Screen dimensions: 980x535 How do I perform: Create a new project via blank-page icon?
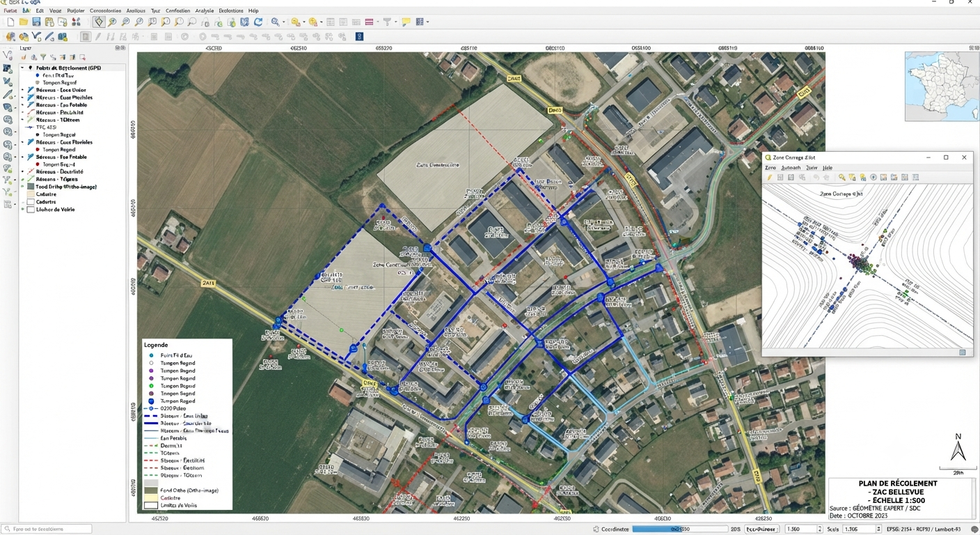(x=10, y=22)
